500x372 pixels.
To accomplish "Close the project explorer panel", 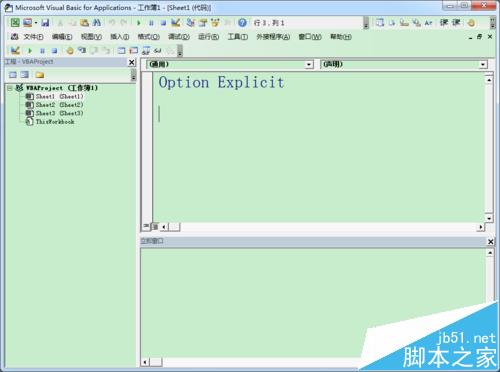I will click(132, 62).
